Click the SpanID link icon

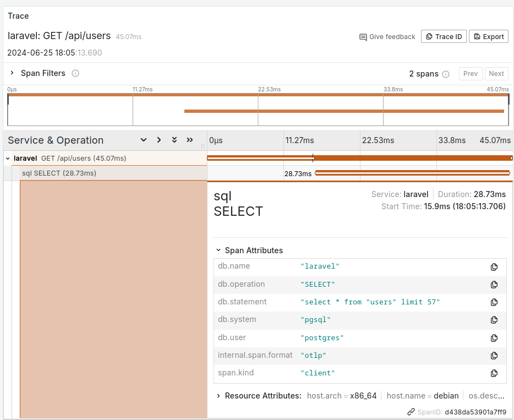[x=411, y=412]
